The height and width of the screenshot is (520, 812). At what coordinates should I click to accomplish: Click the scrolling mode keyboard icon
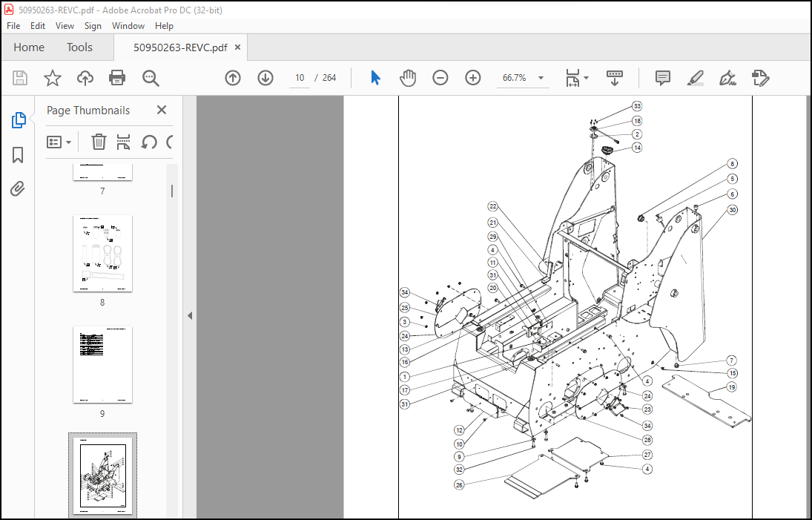click(x=615, y=78)
